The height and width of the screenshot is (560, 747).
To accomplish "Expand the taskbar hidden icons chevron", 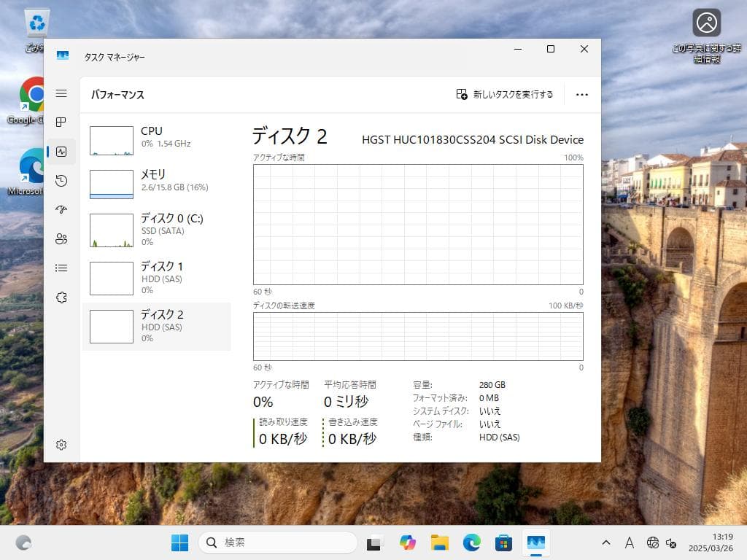I will pos(605,542).
